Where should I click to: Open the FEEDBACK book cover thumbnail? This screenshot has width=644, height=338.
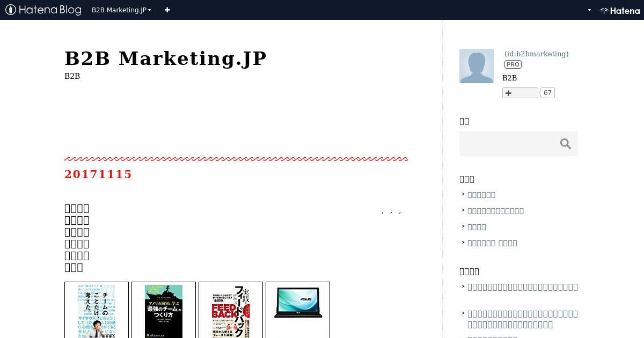pos(231,310)
